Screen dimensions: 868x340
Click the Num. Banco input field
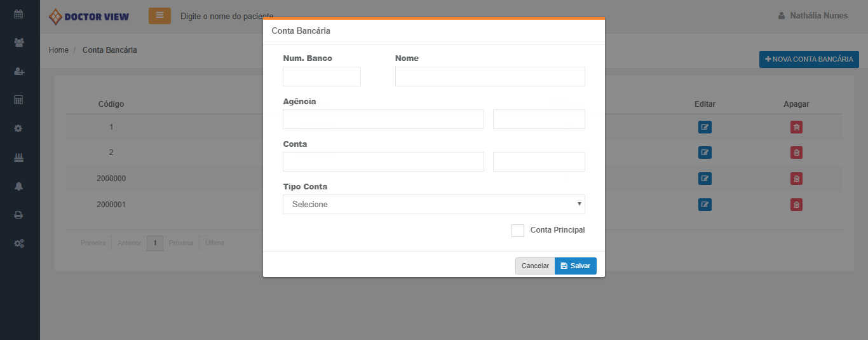[x=322, y=77]
